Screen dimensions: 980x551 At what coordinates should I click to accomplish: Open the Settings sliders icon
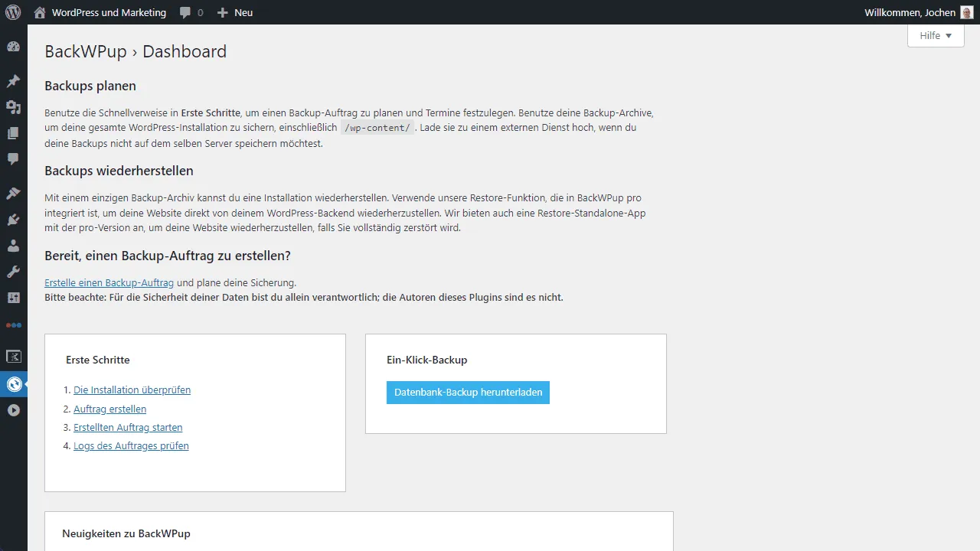[13, 298]
